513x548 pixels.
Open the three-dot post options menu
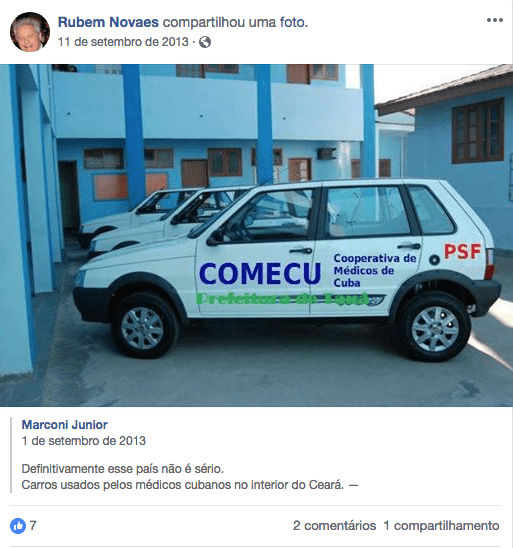click(495, 20)
